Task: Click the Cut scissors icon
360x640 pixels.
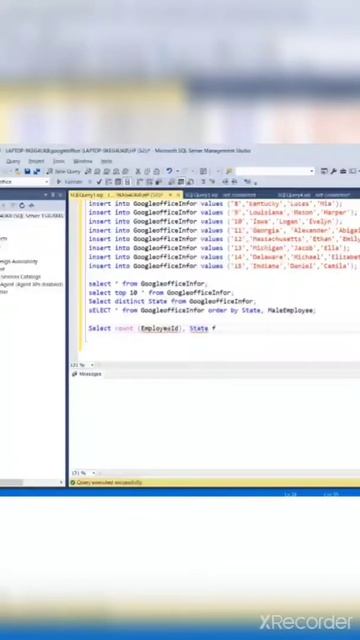Action: coord(138,171)
